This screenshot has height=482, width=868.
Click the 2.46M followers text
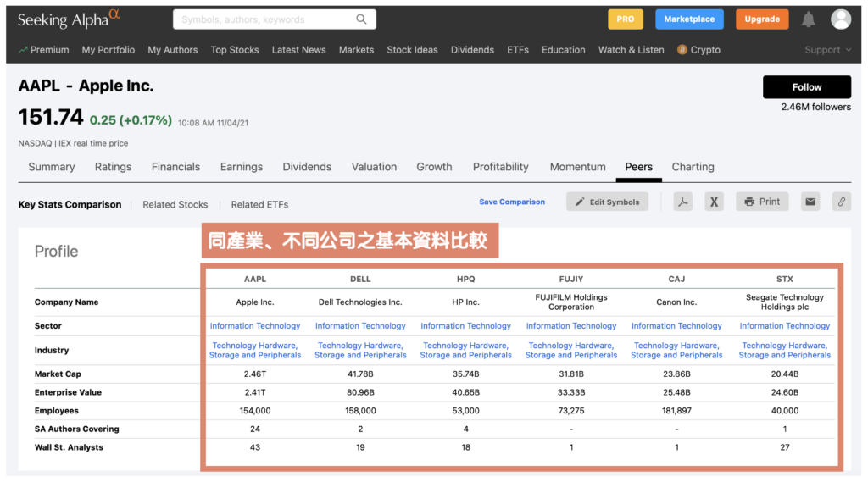click(816, 108)
